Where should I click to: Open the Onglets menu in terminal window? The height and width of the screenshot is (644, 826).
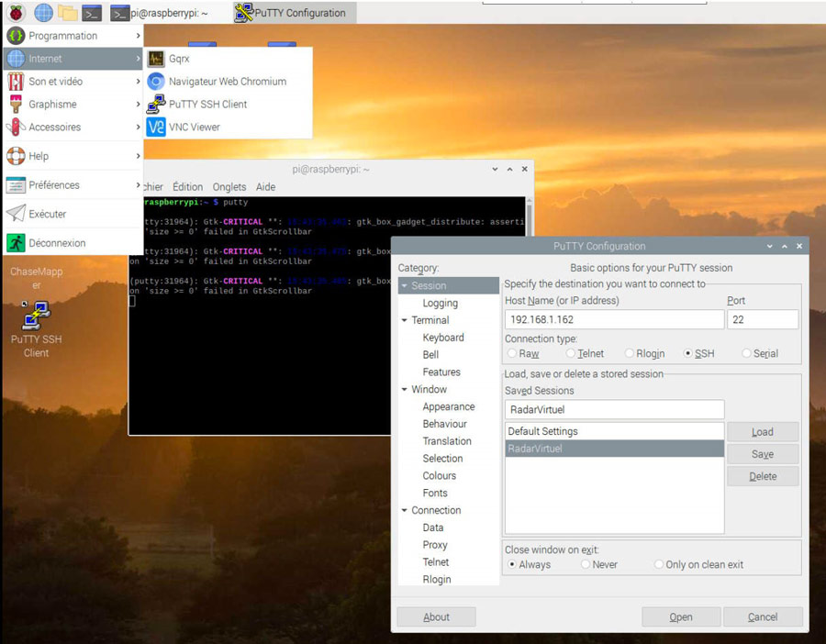click(229, 187)
